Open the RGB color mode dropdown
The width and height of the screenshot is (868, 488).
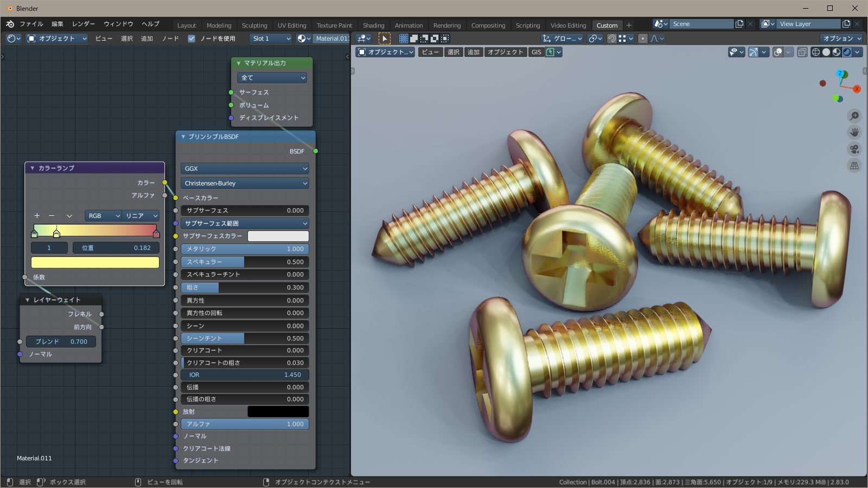(103, 216)
